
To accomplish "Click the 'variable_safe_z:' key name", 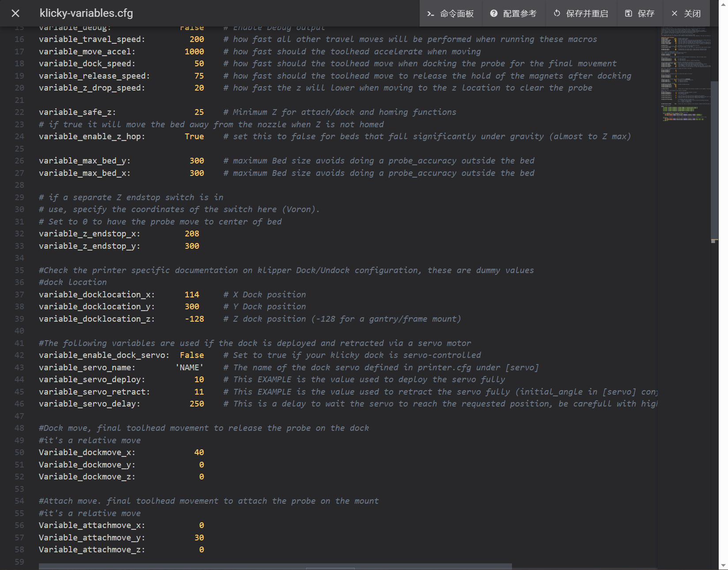I will (x=77, y=112).
